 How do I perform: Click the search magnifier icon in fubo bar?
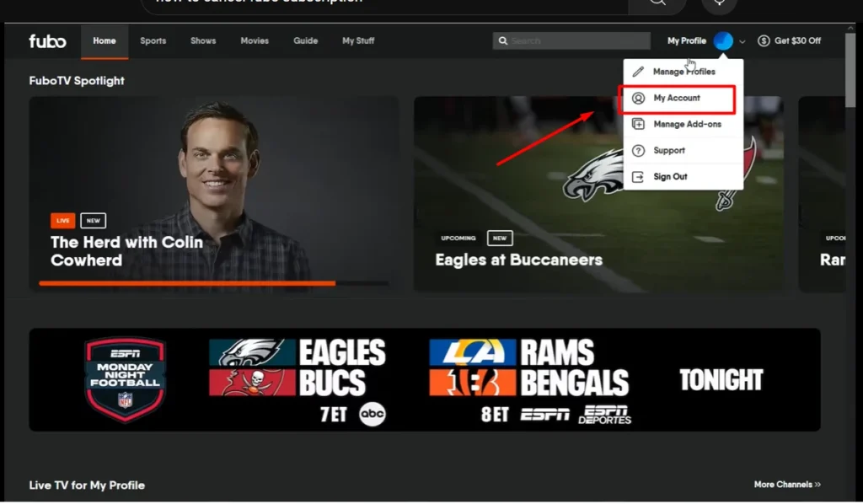tap(502, 40)
